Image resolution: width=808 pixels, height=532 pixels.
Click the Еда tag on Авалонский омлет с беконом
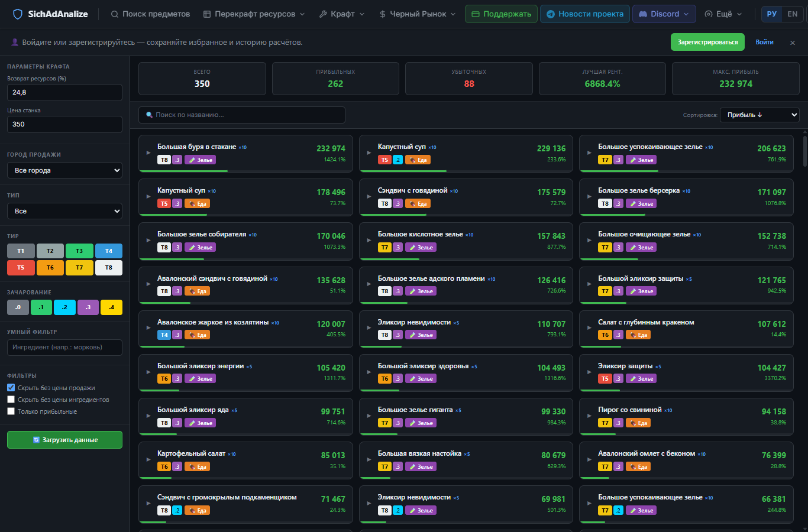638,466
